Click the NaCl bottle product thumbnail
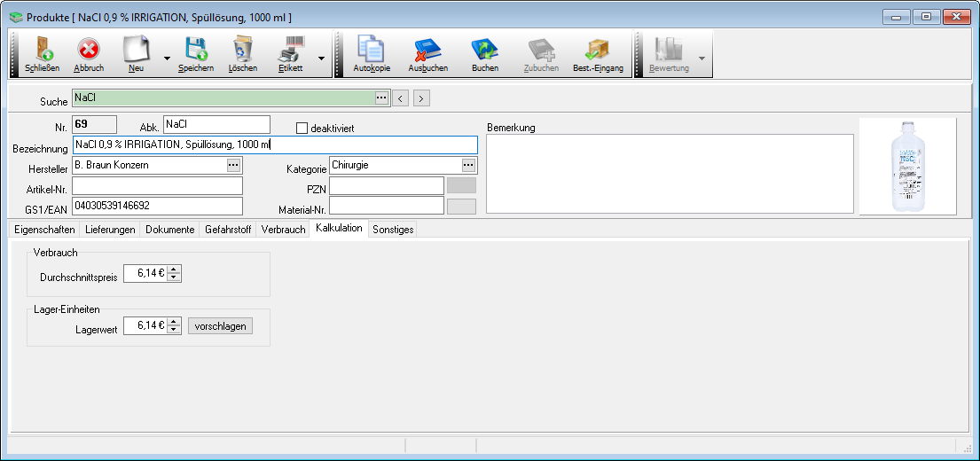Screen dimensions: 980x461 point(907,167)
